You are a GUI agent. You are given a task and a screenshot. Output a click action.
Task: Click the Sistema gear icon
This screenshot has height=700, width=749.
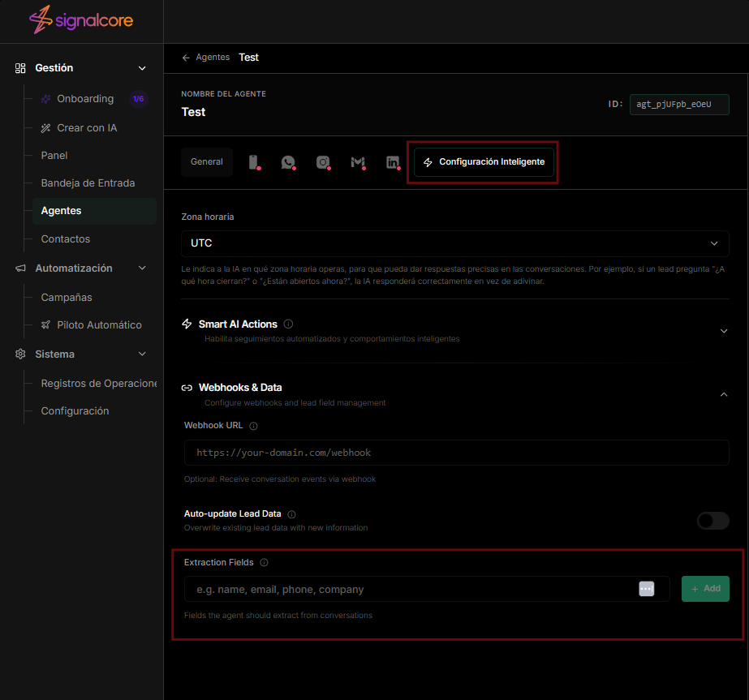[x=20, y=354]
